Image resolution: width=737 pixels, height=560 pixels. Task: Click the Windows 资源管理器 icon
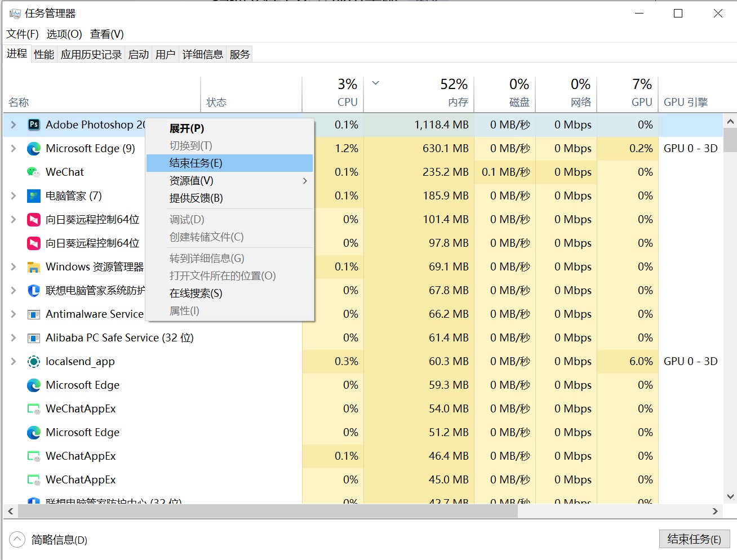pyautogui.click(x=34, y=266)
